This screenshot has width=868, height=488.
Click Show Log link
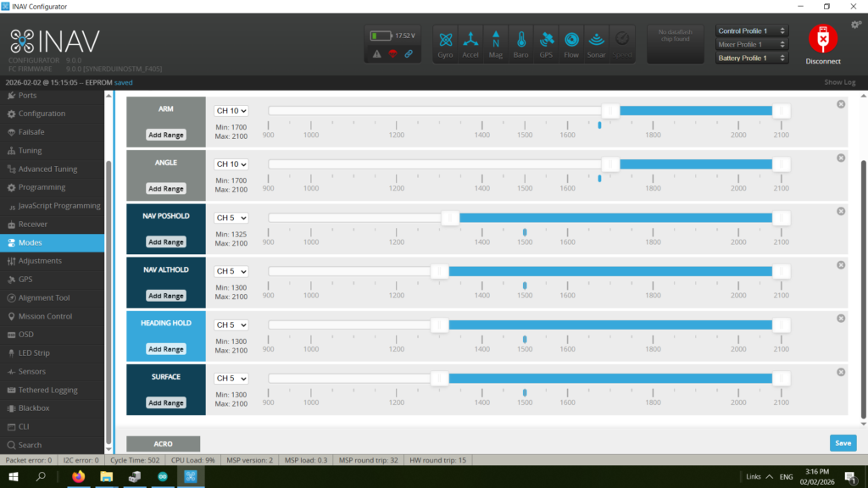click(x=839, y=83)
